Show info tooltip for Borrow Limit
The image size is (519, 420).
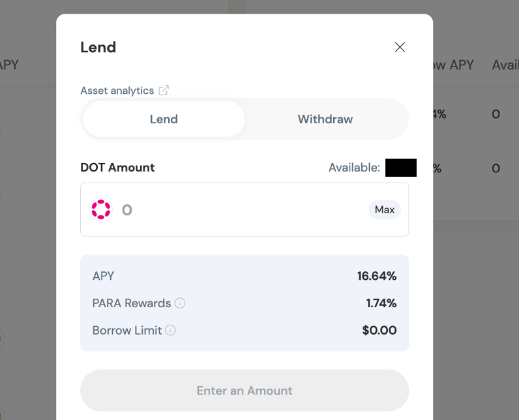(x=171, y=331)
